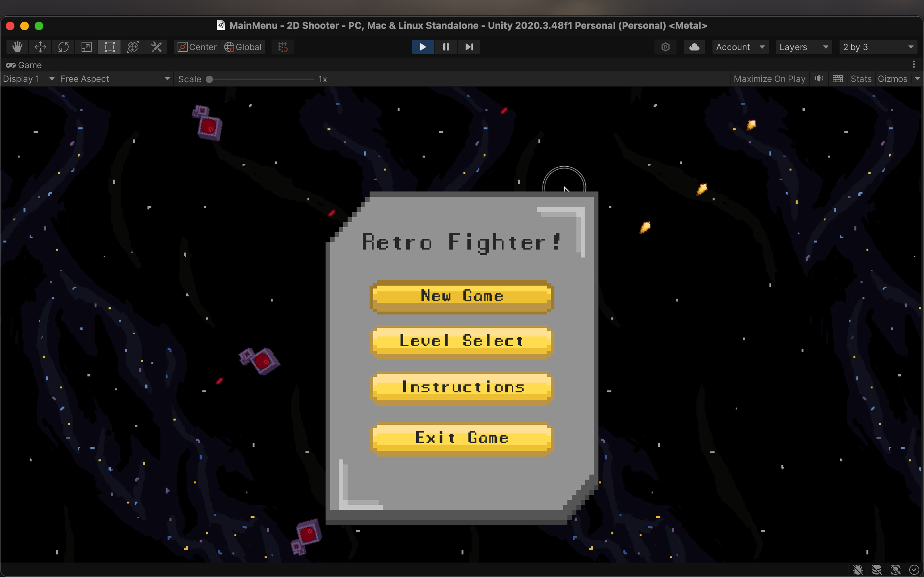Click the game view Scale slider handle

coord(209,79)
